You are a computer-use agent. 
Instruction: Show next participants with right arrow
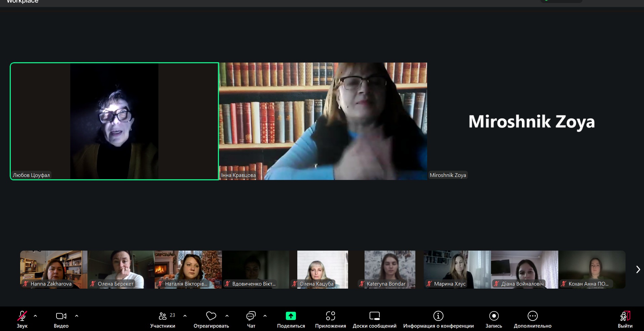[638, 269]
